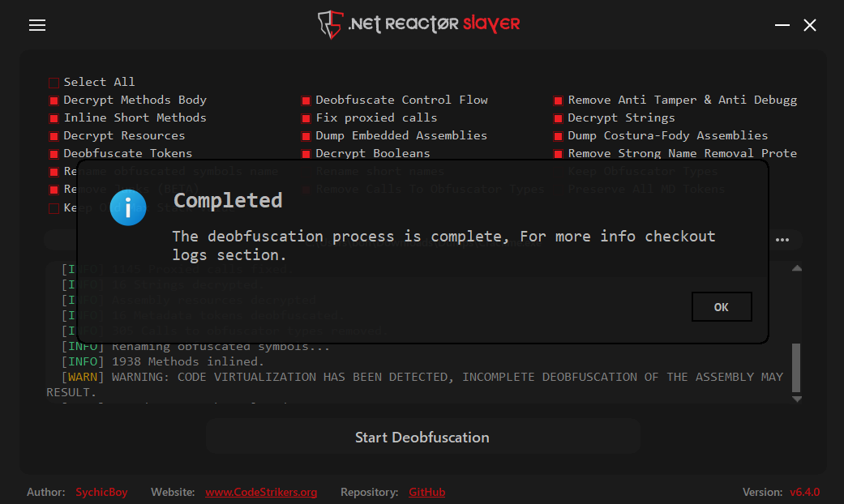Toggle the Decrypt Strings checkbox
The image size is (844, 504).
coord(559,118)
